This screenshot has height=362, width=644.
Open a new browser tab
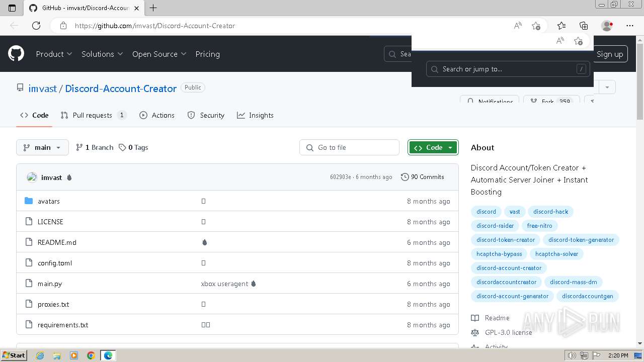(153, 8)
